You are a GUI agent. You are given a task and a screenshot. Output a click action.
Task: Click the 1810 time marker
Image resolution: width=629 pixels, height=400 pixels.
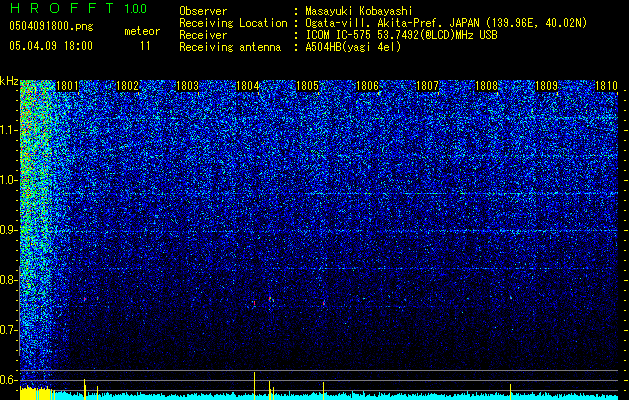(606, 86)
